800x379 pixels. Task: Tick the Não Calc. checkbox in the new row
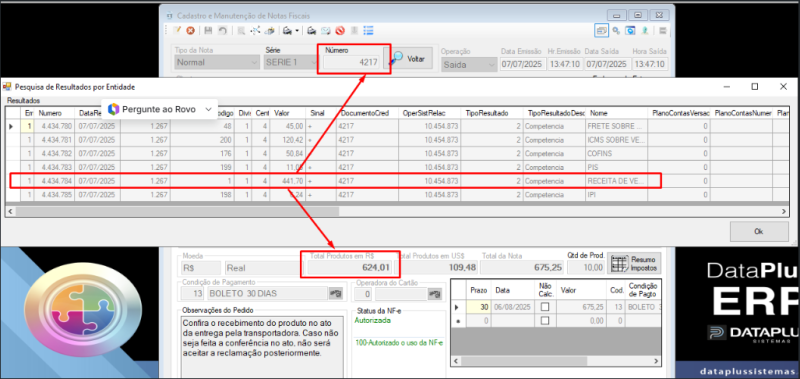click(x=545, y=321)
